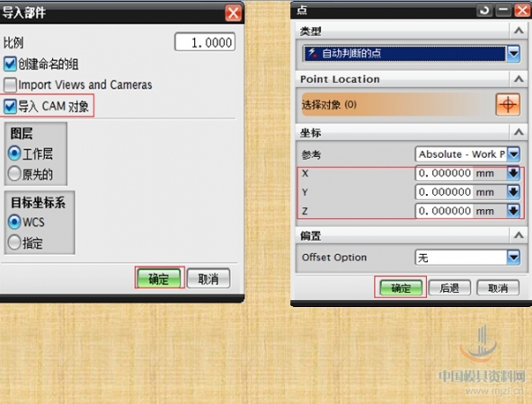This screenshot has height=404, width=532.
Task: Open the Z coordinate arrow menu
Action: click(x=513, y=210)
